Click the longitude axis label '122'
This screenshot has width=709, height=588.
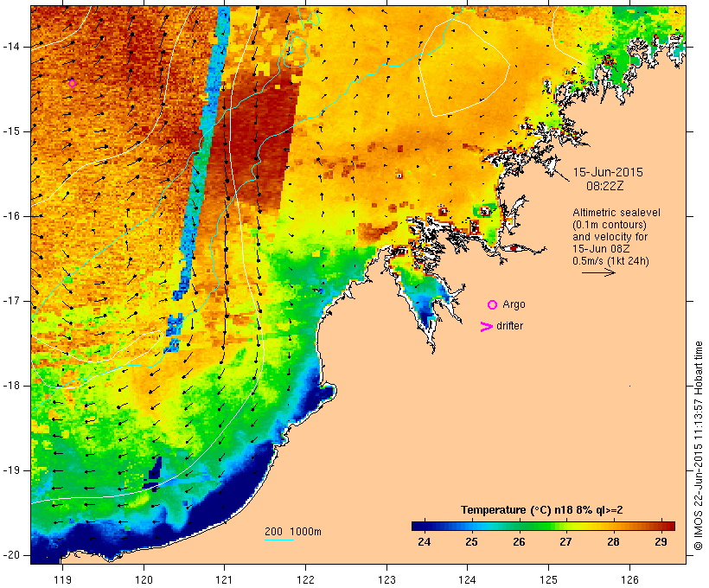click(306, 579)
